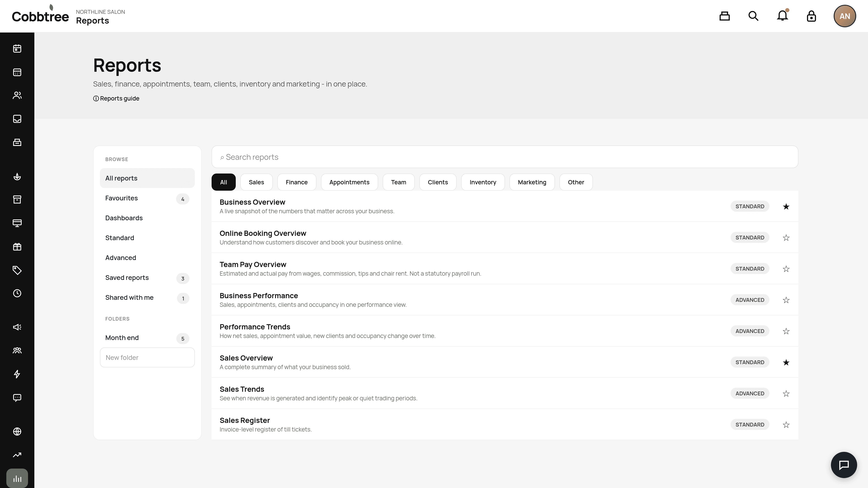868x488 pixels.
Task: Click the bar chart reports icon
Action: tap(17, 478)
